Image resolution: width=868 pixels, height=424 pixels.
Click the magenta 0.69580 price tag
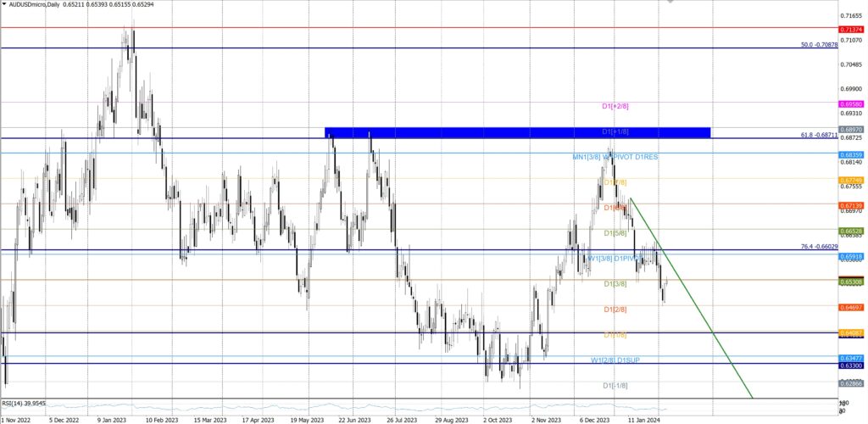tap(850, 103)
